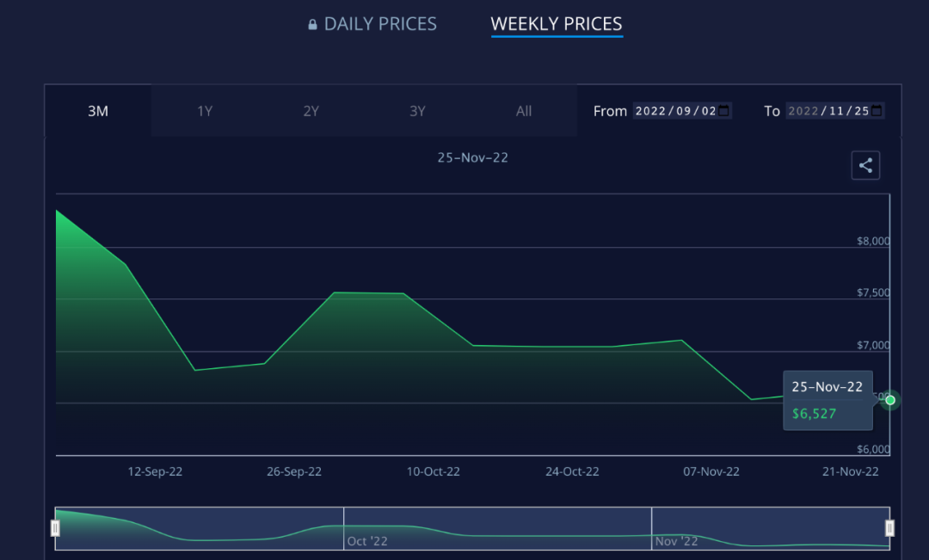929x560 pixels.
Task: Click the lock icon beside Daily Prices
Action: 313,25
